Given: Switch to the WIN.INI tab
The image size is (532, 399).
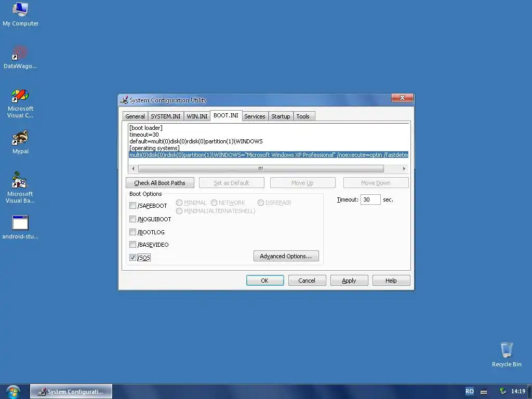Looking at the screenshot, I should click(x=197, y=116).
